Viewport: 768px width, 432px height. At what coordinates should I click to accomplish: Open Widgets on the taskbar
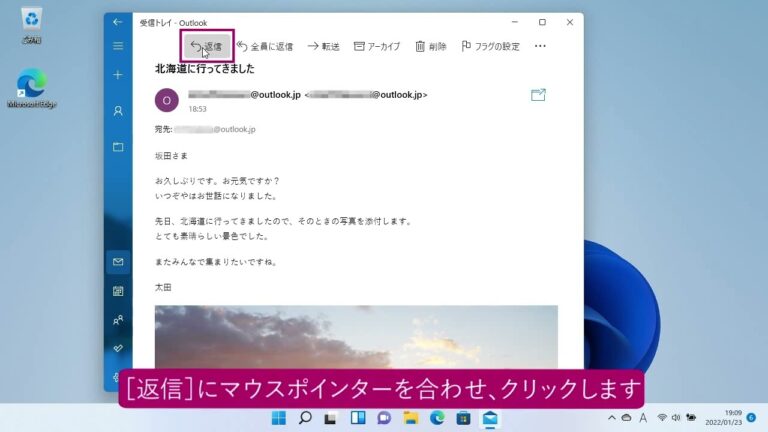pyautogui.click(x=358, y=418)
